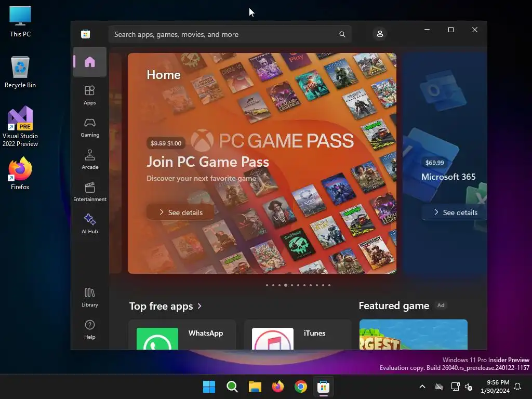Image resolution: width=532 pixels, height=399 pixels.
Task: Select the last carousel page dot
Action: [x=329, y=285]
